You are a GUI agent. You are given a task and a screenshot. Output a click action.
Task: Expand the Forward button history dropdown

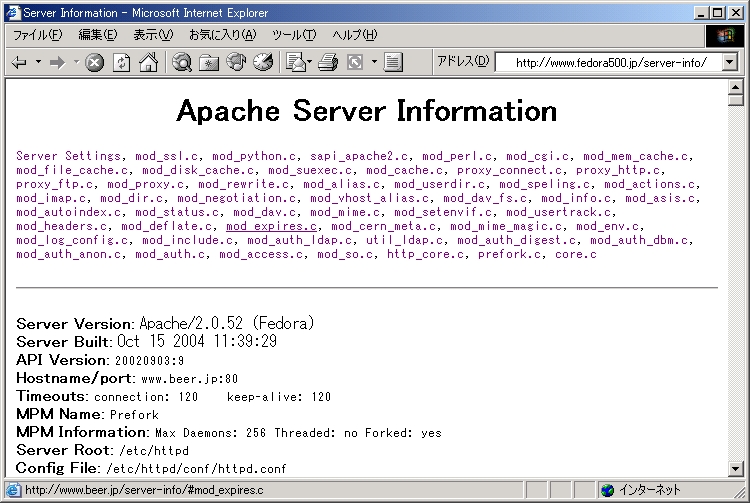77,62
